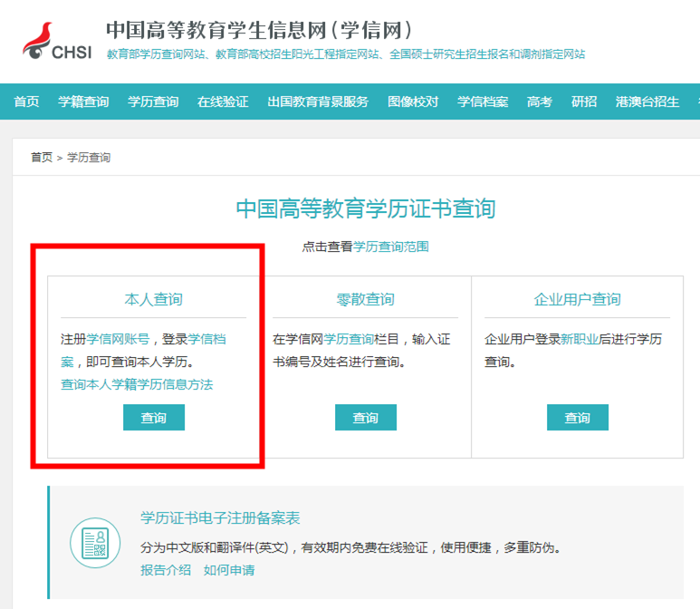
Task: Select 学历查询 navigation menu item
Action: [153, 101]
